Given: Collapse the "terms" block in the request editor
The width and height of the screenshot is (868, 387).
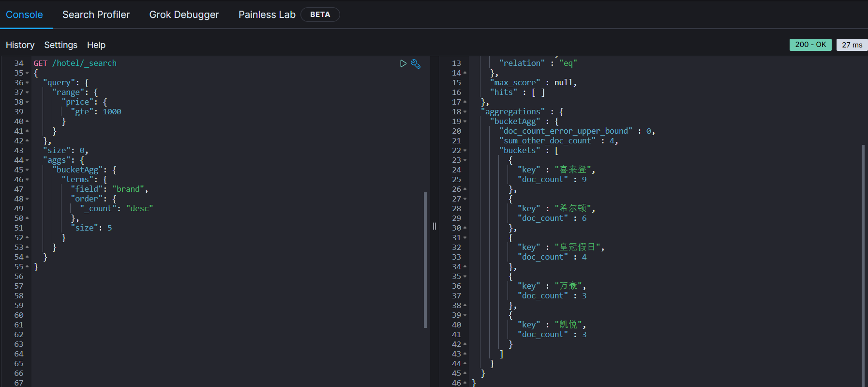Looking at the screenshot, I should click(27, 180).
